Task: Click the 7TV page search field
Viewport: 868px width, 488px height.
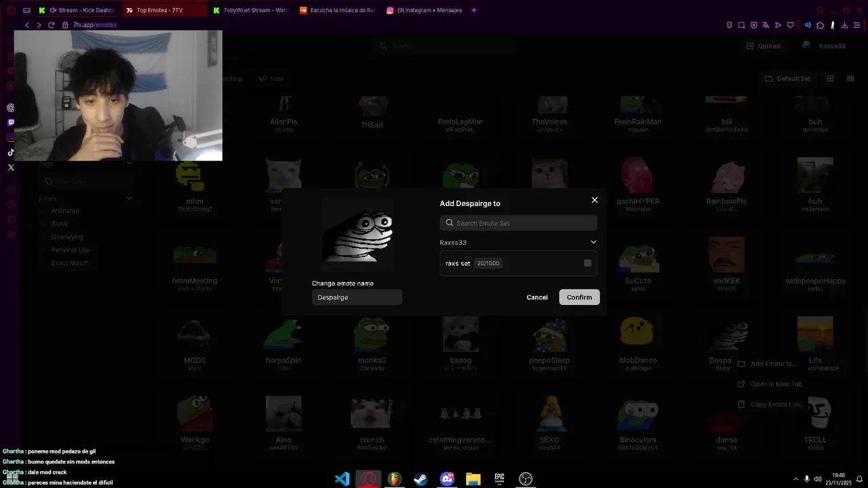Action: pos(443,46)
